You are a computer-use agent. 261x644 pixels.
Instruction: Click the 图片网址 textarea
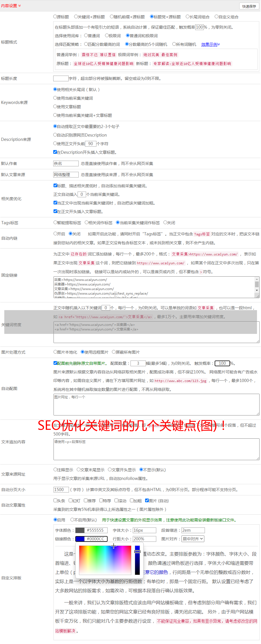[157, 405]
